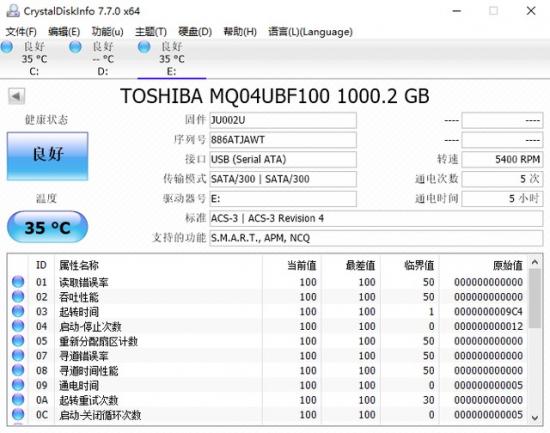Click the power on count value 5 次

point(502,179)
